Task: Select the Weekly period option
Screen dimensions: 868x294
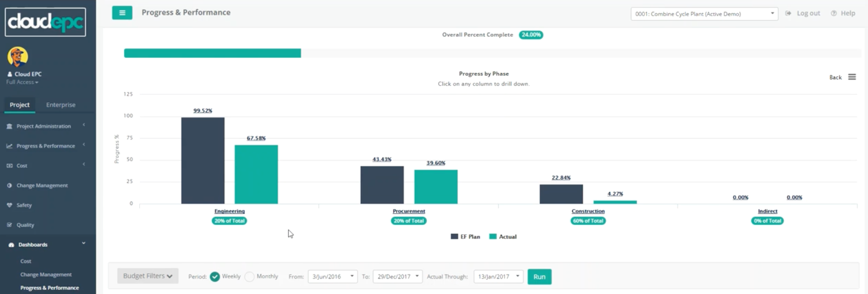Action: (215, 277)
